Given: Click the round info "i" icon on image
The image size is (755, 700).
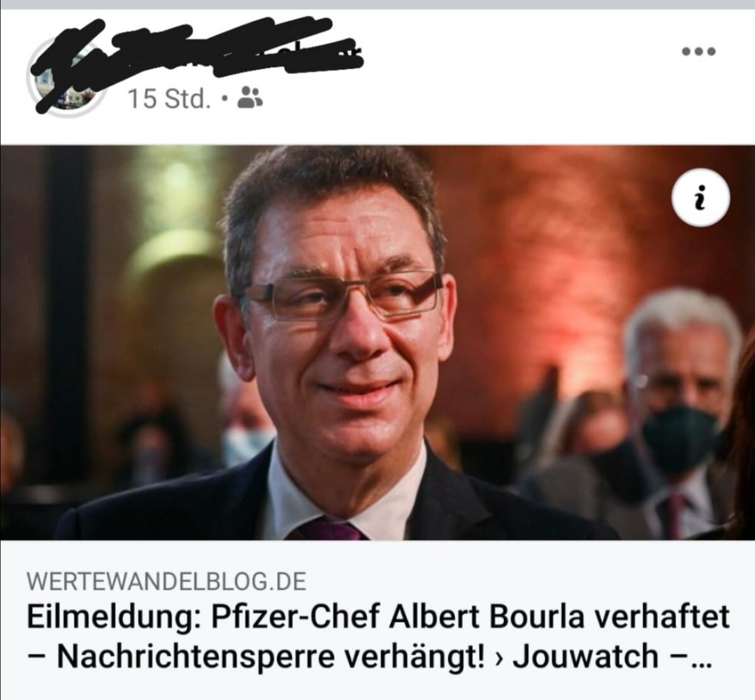Looking at the screenshot, I should point(700,198).
